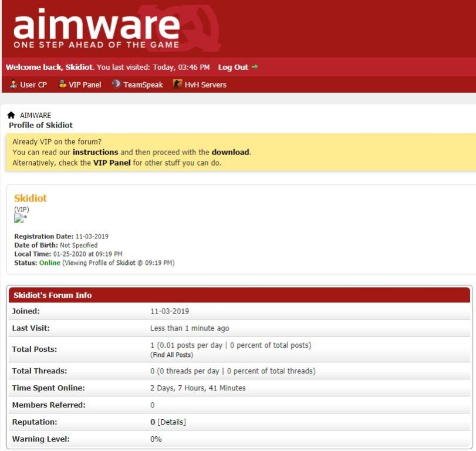Open HvH Servers in navigation bar

point(205,85)
